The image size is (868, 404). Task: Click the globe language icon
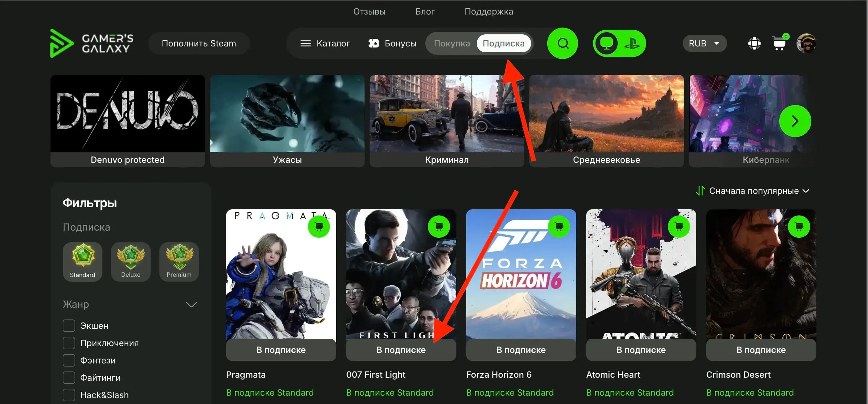click(x=754, y=44)
